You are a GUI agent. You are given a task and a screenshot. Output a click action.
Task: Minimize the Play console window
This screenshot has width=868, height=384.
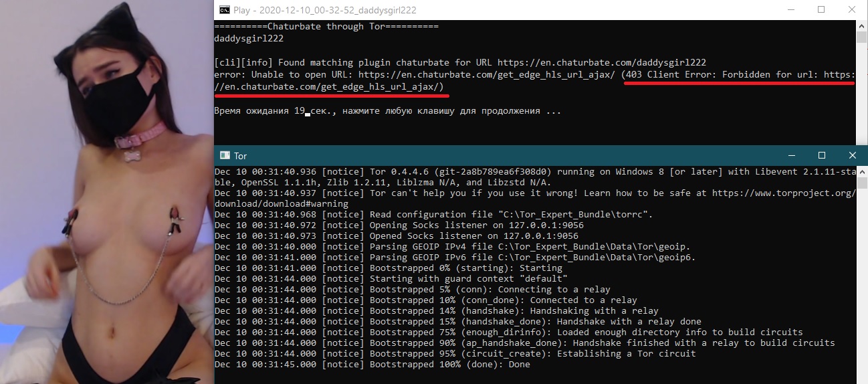(x=790, y=10)
